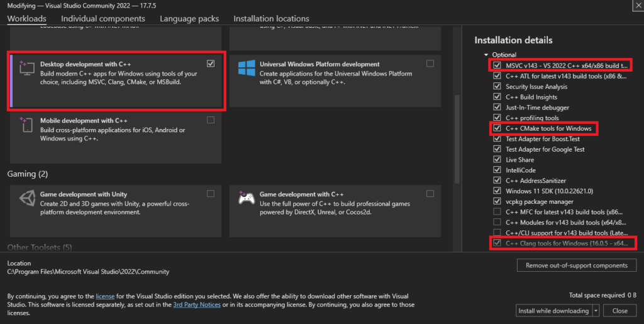The height and width of the screenshot is (324, 644).
Task: Click the Remove out-of-support components button
Action: pyautogui.click(x=577, y=265)
